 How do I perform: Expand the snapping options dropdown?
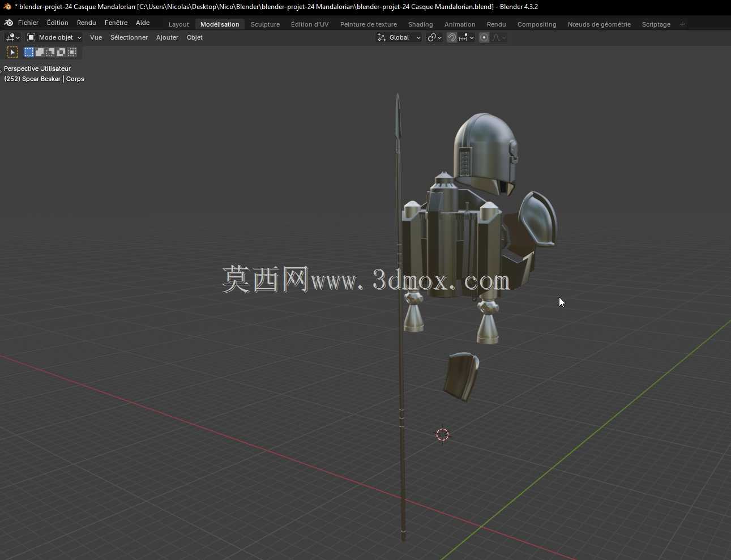pyautogui.click(x=467, y=37)
